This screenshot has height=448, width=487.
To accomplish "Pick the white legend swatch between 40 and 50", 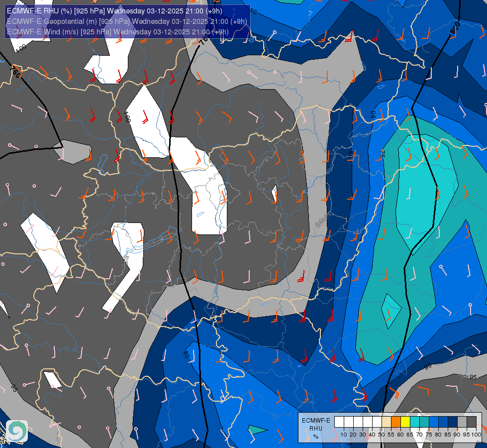I will coord(377,422).
